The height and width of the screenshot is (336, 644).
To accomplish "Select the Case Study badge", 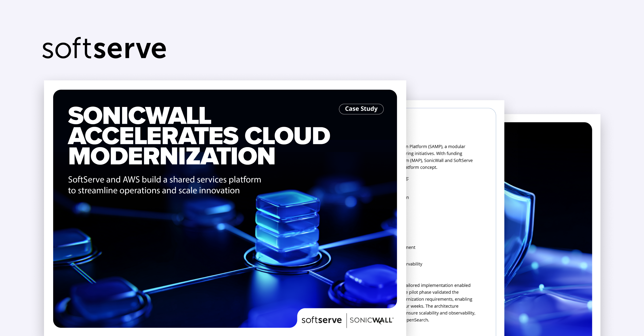I will [361, 109].
